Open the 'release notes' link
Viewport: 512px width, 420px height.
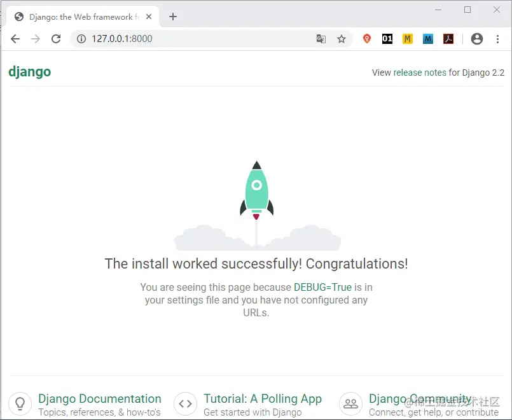[x=420, y=73]
